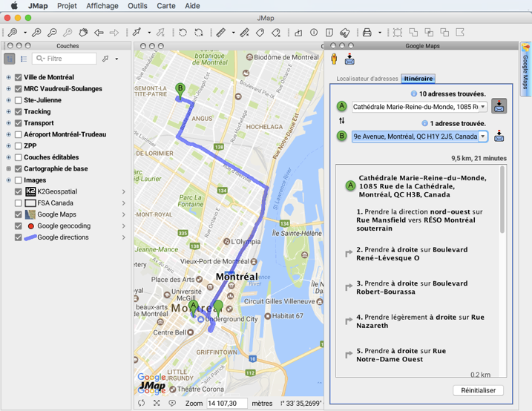The height and width of the screenshot is (411, 532).
Task: Collapse the Cartographie de base group
Action: pos(8,168)
